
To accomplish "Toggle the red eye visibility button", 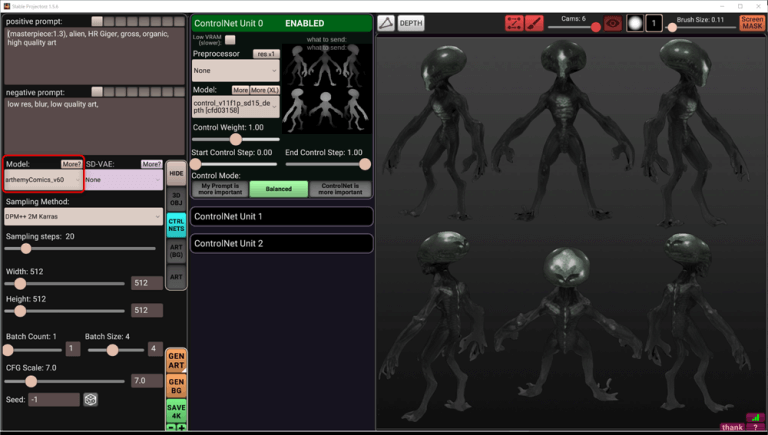I will coord(612,23).
